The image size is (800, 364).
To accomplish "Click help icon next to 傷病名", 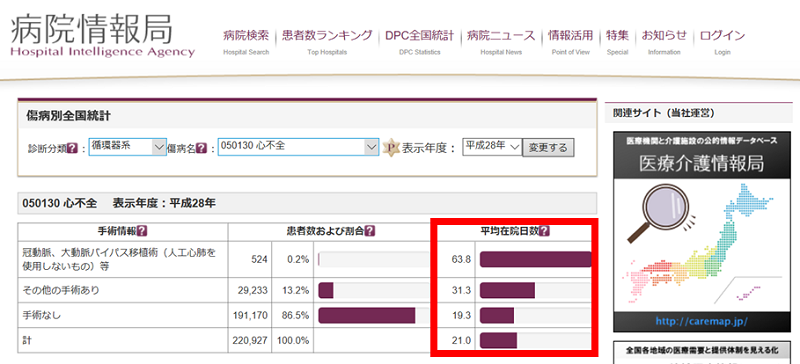I will pyautogui.click(x=202, y=149).
